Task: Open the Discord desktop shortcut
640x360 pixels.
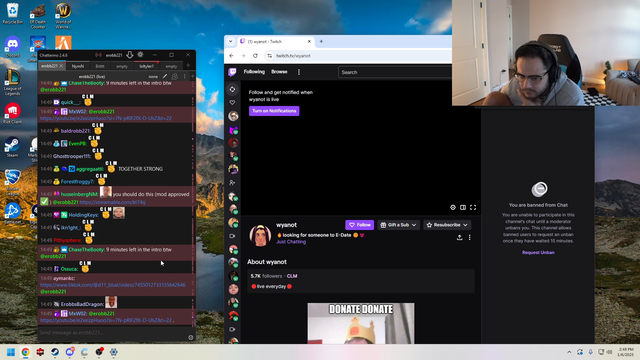Action: (13, 46)
